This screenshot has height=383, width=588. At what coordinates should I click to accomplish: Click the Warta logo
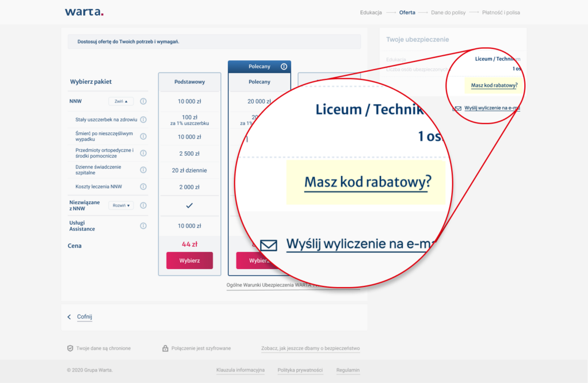point(84,12)
